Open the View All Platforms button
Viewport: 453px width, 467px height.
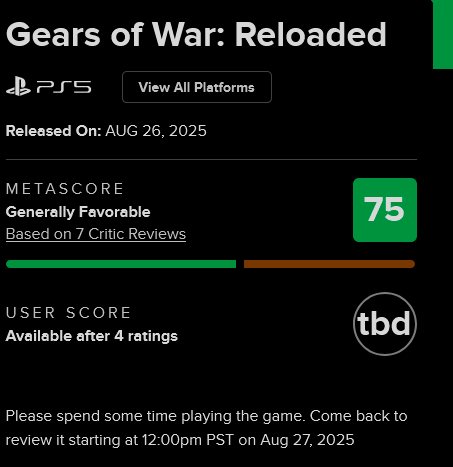tap(197, 87)
